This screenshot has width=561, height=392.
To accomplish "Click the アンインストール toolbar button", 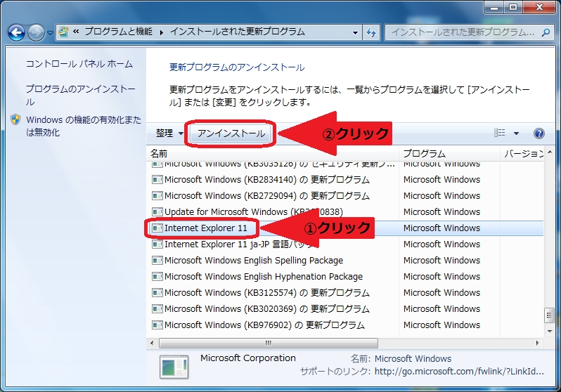I will [231, 133].
